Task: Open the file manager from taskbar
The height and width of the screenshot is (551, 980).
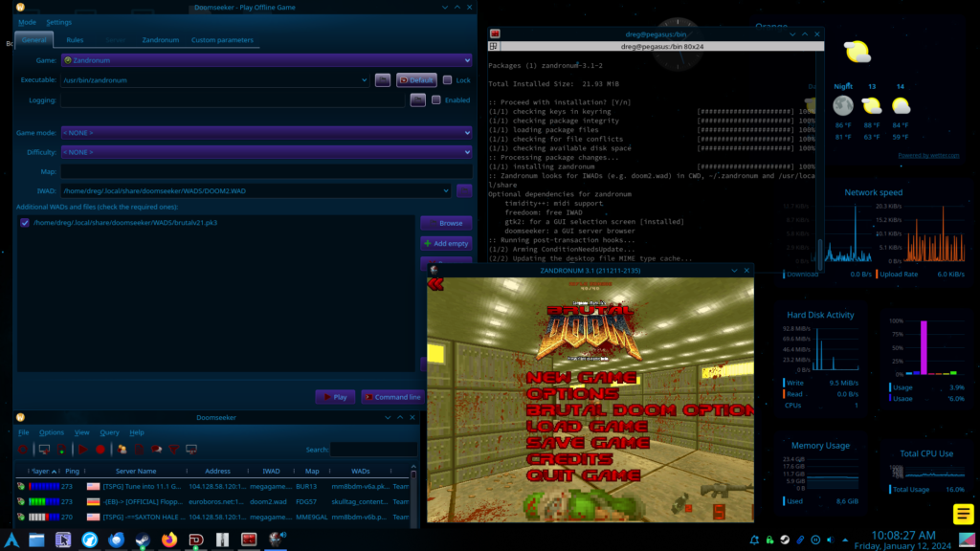Action: (x=37, y=540)
